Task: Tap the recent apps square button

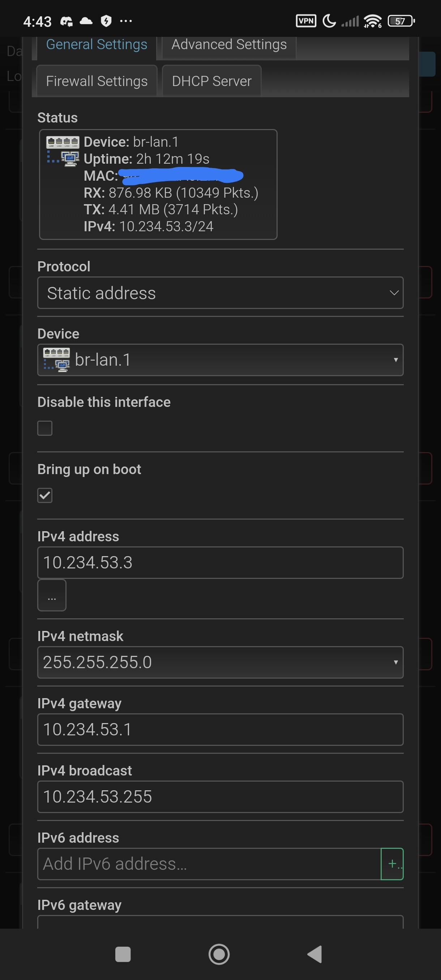Action: [x=123, y=954]
